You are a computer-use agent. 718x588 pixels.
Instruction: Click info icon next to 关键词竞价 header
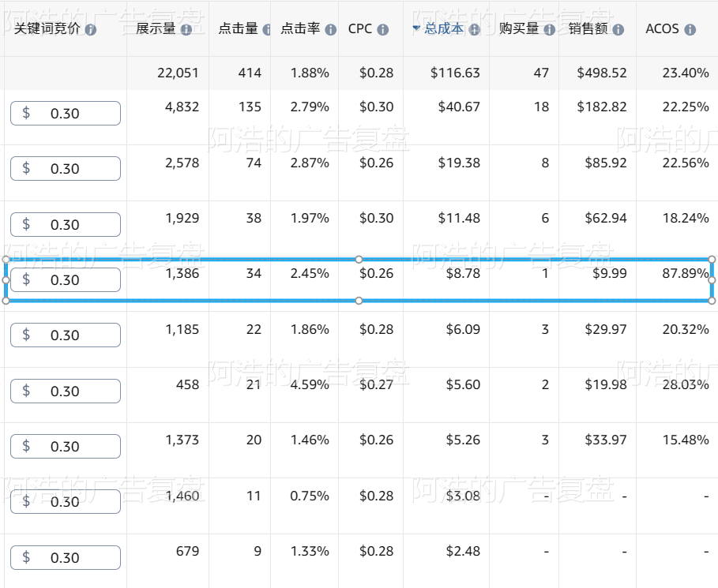[x=91, y=30]
